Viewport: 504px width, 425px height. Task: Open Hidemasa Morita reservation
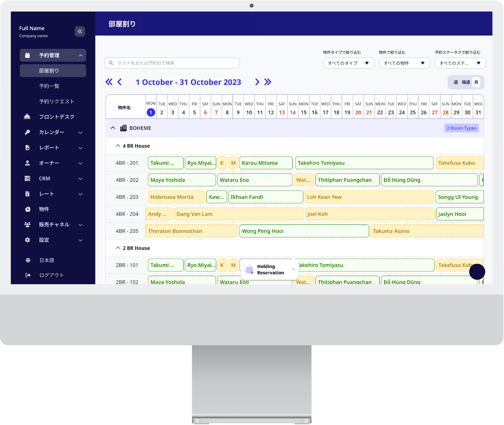176,197
